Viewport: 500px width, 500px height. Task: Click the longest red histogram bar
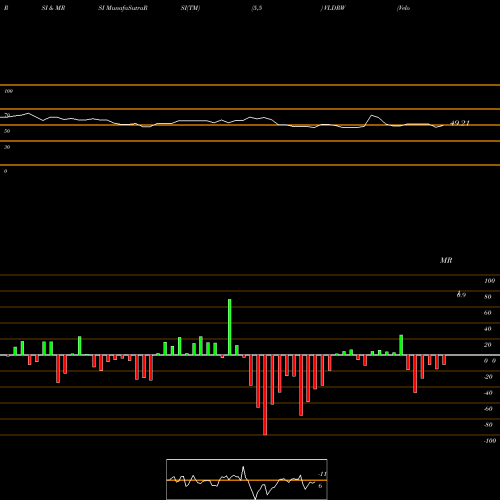265,395
